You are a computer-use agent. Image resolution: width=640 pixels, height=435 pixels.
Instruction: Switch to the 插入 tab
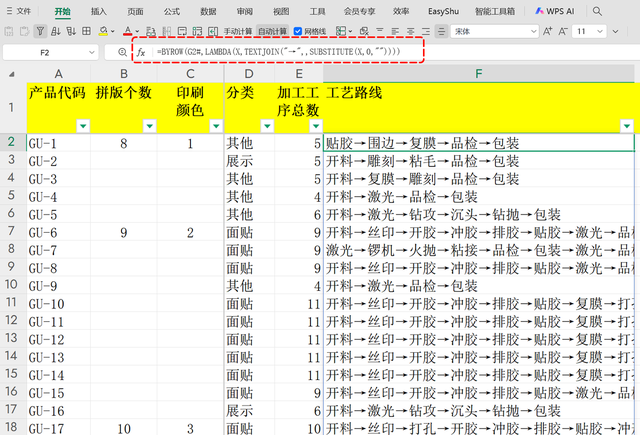click(x=99, y=11)
